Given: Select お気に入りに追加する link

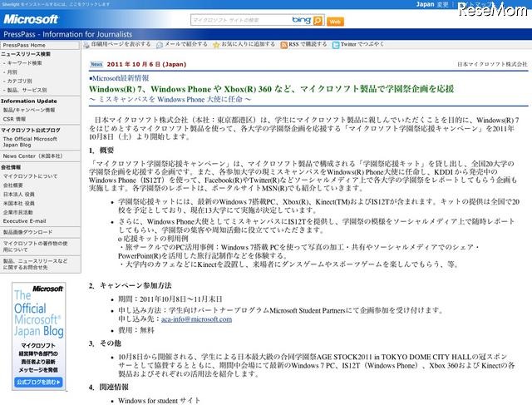Looking at the screenshot, I should pyautogui.click(x=249, y=44).
